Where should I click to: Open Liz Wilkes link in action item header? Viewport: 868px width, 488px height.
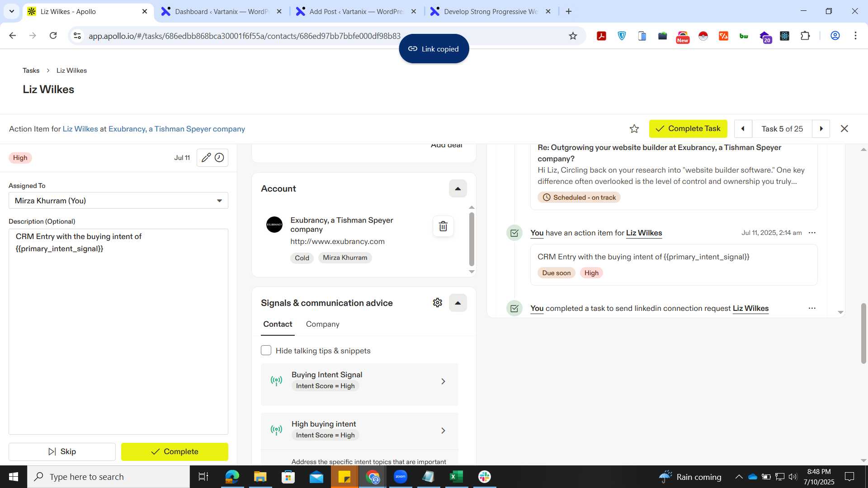80,129
